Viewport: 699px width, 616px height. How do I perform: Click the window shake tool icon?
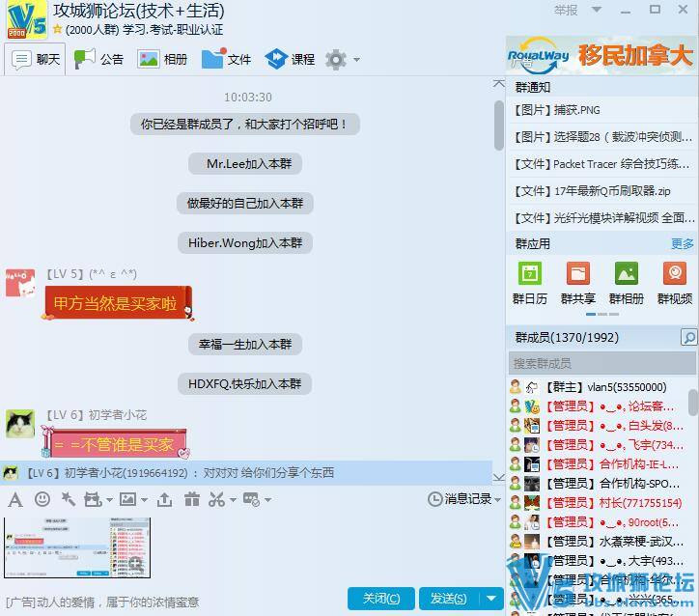click(x=93, y=499)
